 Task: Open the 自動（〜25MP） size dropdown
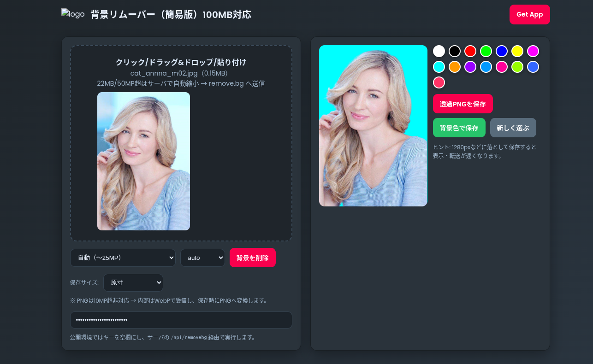123,258
